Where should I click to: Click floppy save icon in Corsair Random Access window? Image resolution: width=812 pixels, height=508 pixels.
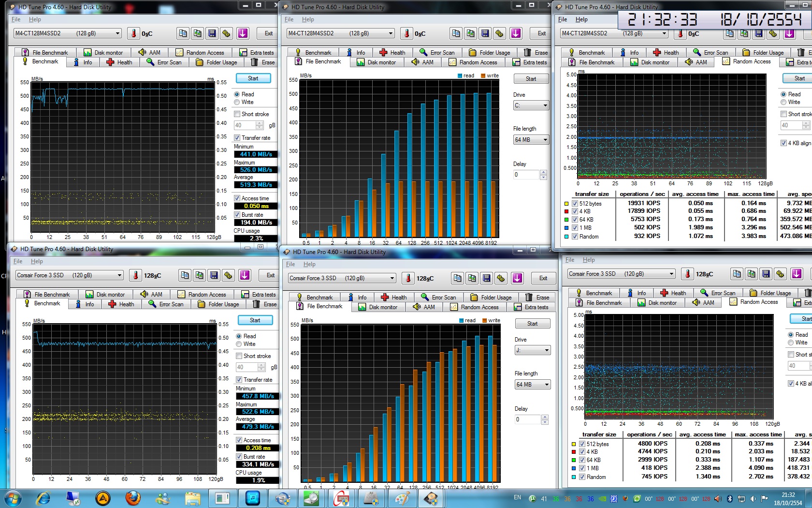click(766, 274)
